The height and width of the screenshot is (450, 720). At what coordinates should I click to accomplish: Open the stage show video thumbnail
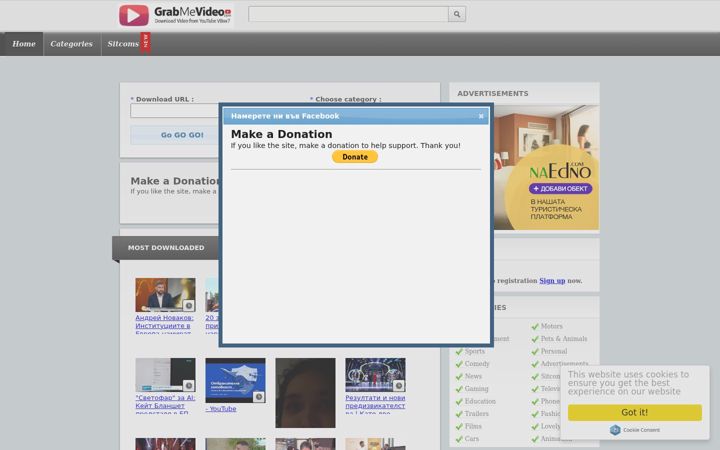click(x=375, y=375)
